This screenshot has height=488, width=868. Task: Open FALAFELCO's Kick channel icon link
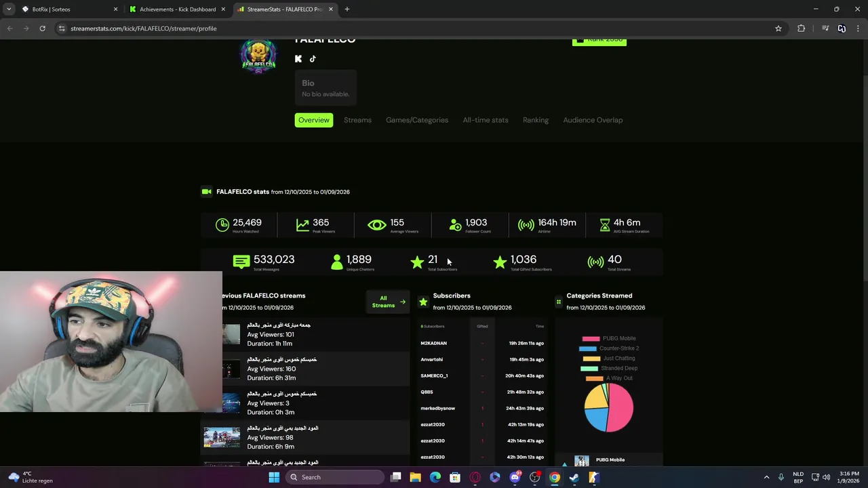(298, 59)
